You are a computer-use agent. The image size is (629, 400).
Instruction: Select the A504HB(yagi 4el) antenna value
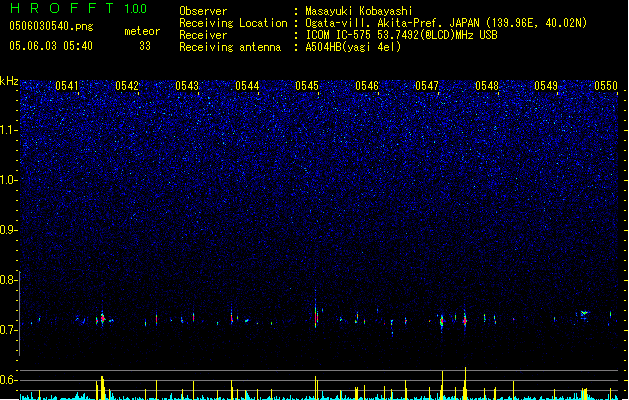[x=353, y=47]
